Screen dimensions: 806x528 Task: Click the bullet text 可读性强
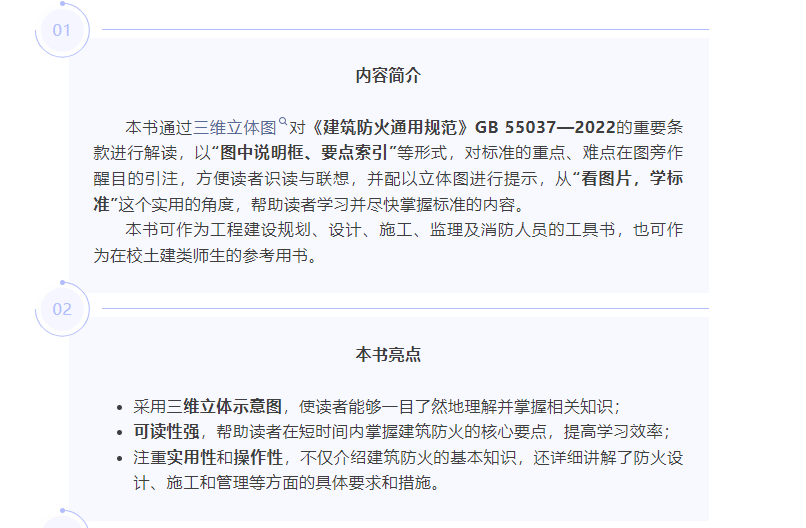[166, 431]
